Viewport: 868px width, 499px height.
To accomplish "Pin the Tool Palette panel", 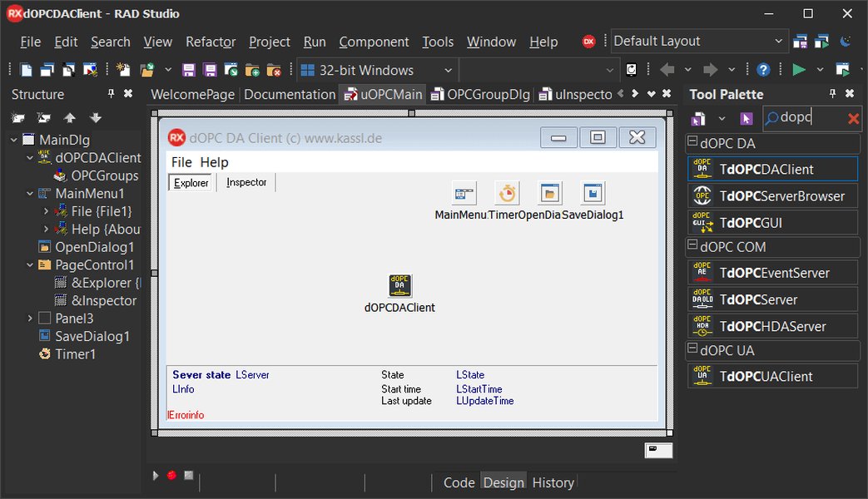I will 832,93.
